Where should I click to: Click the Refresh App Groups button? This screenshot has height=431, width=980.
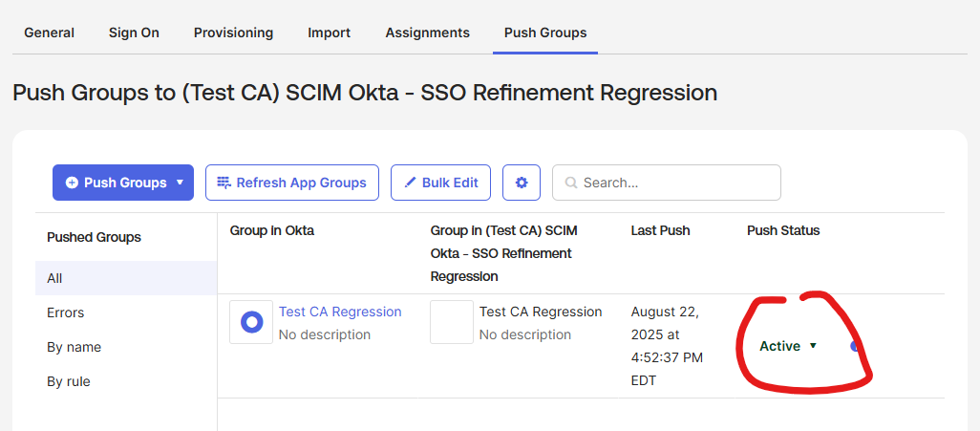[291, 183]
